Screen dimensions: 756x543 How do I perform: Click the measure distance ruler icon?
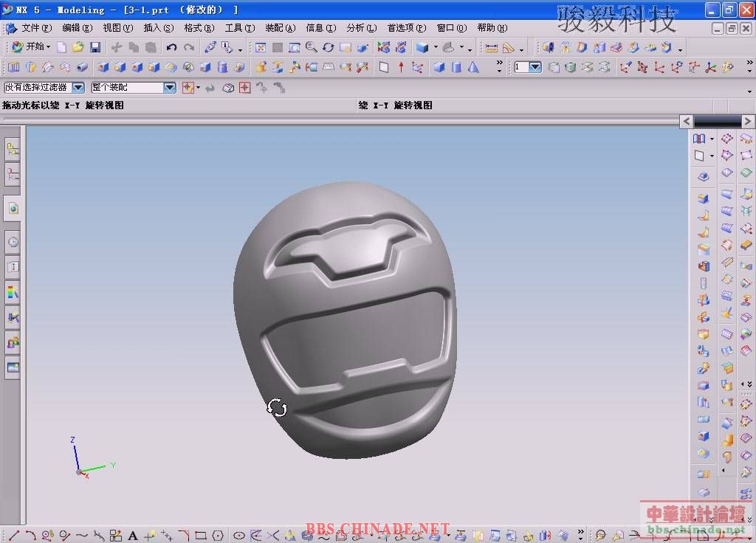click(491, 47)
